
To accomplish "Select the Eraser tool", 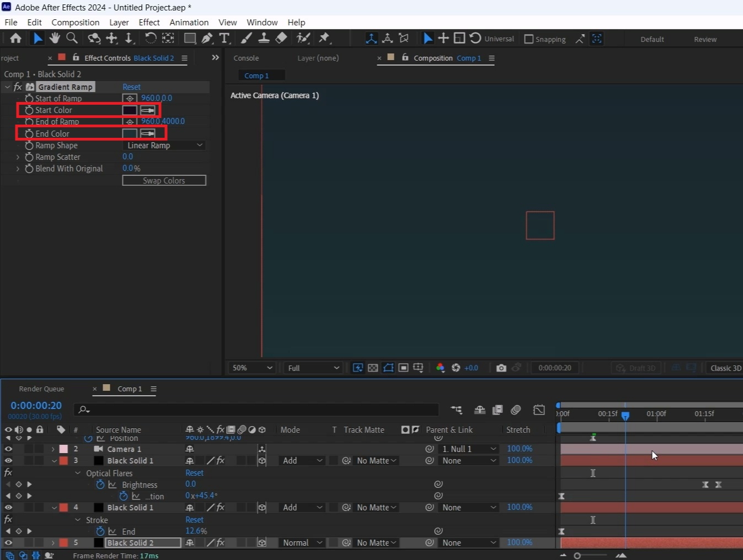I will (281, 38).
